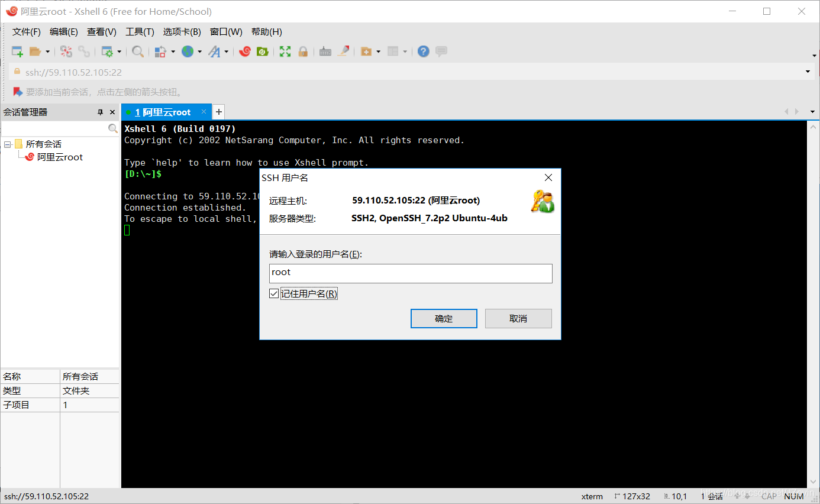The image size is (820, 504).
Task: Click the 文件夹 value in properties table
Action: click(76, 391)
